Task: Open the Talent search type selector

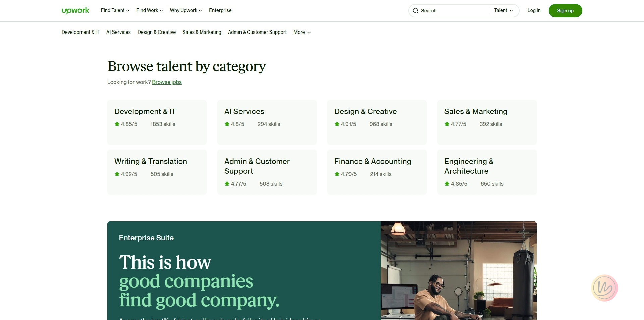Action: click(x=503, y=11)
